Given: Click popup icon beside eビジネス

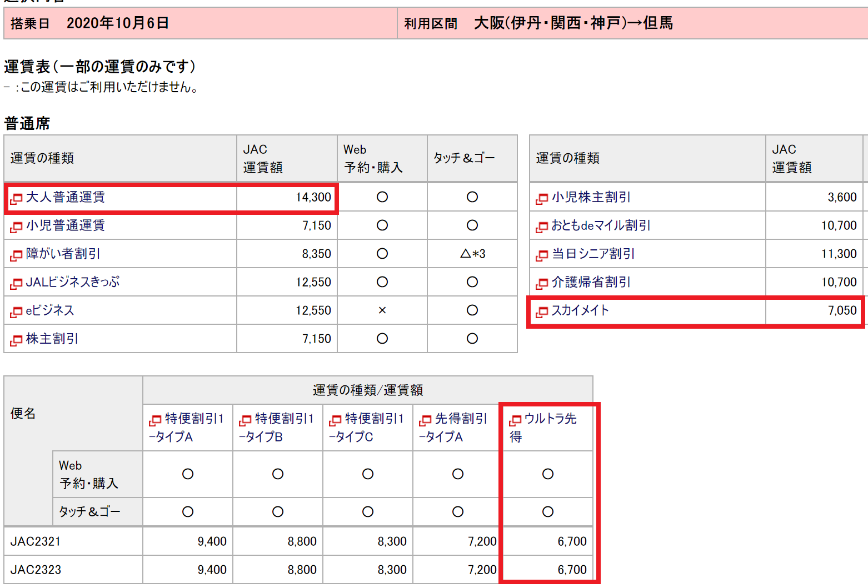Looking at the screenshot, I should 16,311.
